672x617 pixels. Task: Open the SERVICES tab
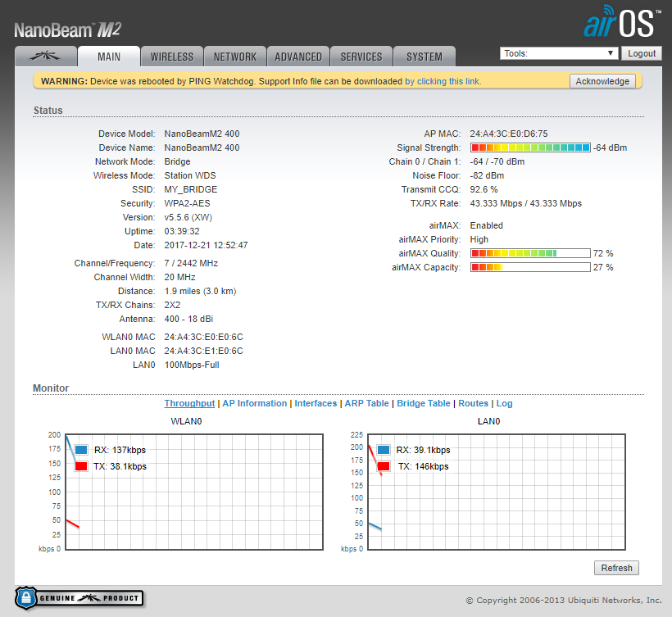click(x=361, y=57)
